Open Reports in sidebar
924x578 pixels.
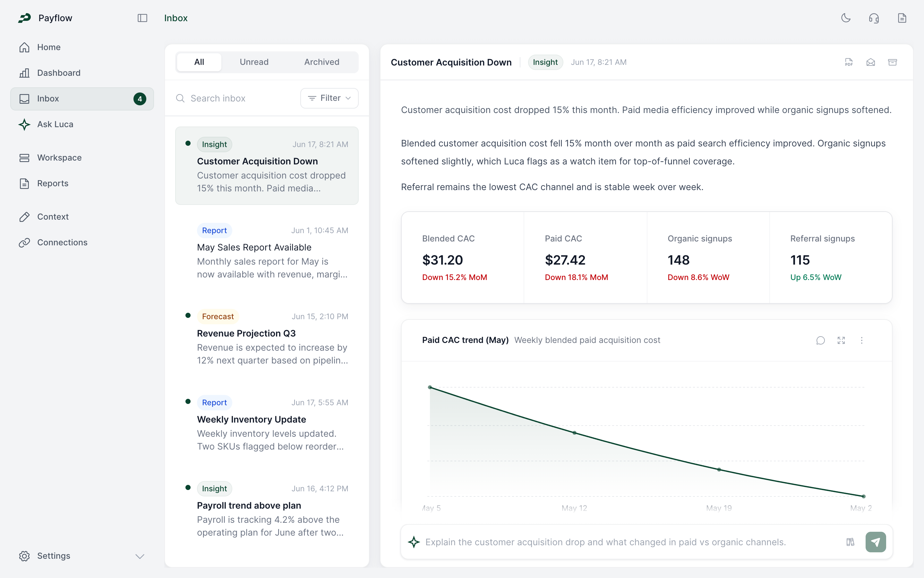pyautogui.click(x=82, y=183)
